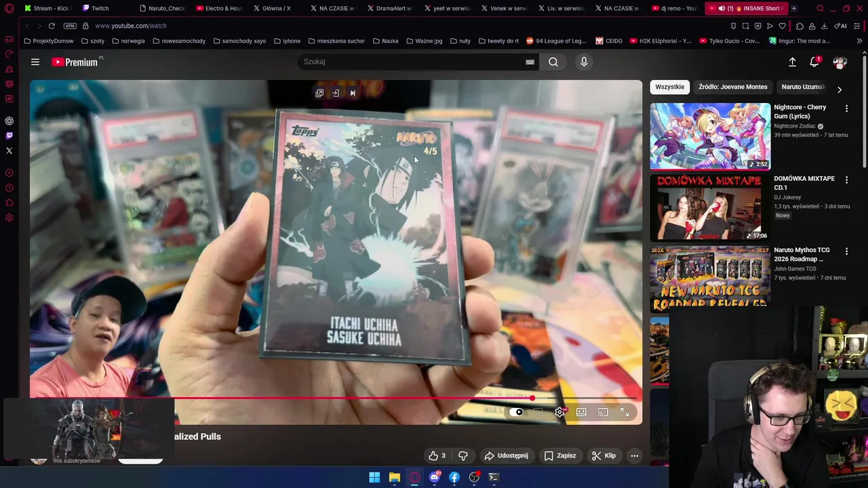Open Discord from the taskbar
The width and height of the screenshot is (868, 488).
tap(435, 477)
